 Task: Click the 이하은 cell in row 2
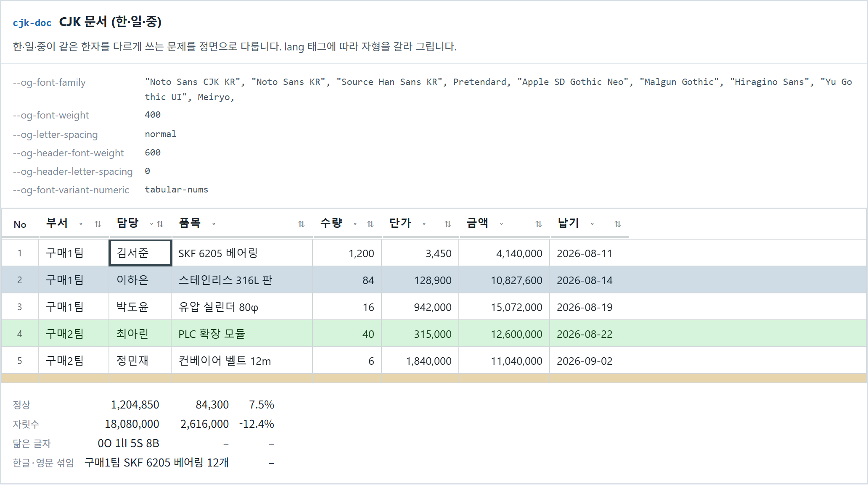click(x=140, y=280)
